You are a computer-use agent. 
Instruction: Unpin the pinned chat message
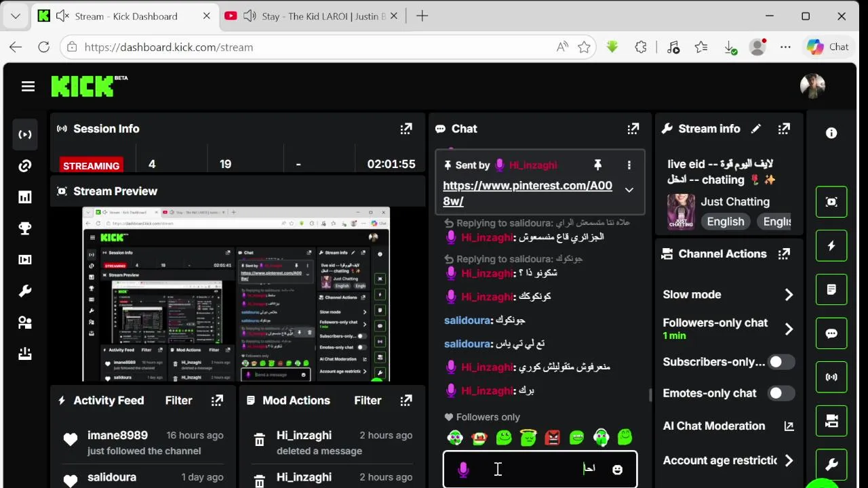coord(597,165)
